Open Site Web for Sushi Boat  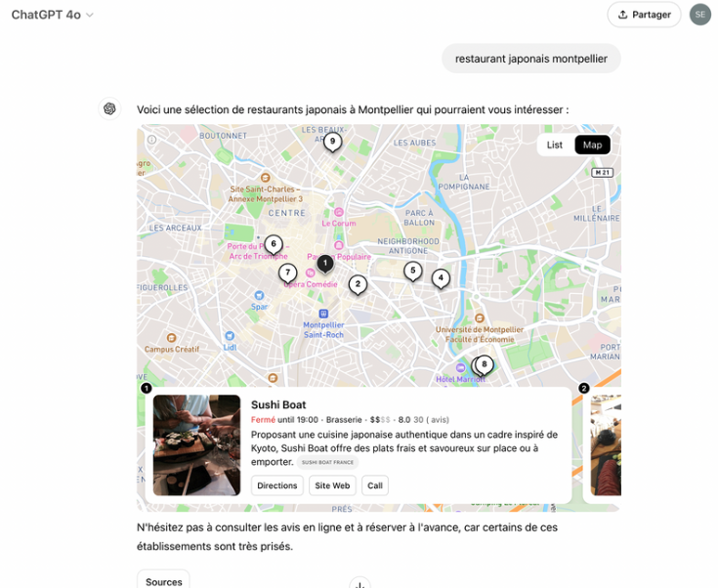coord(332,485)
